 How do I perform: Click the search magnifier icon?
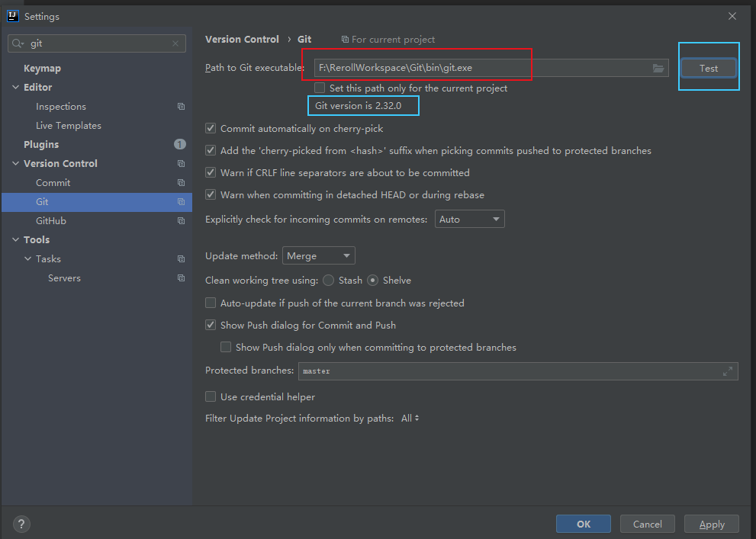pos(18,43)
